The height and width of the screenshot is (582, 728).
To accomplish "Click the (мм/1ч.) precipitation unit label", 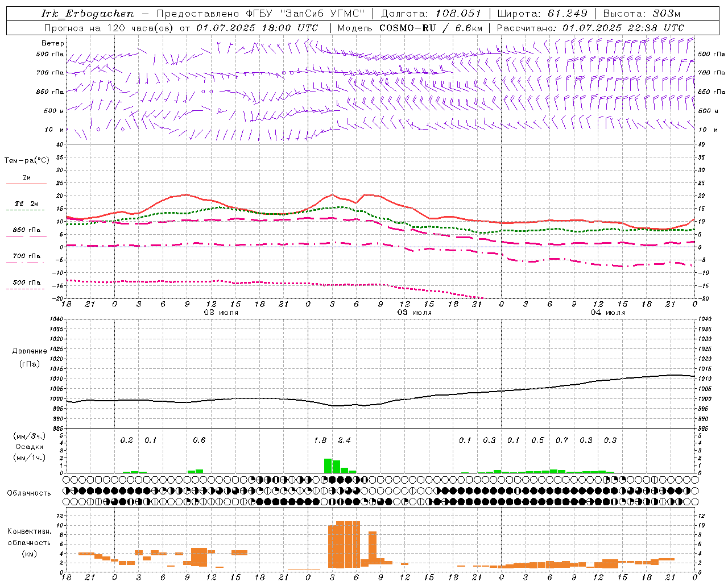I will point(30,458).
